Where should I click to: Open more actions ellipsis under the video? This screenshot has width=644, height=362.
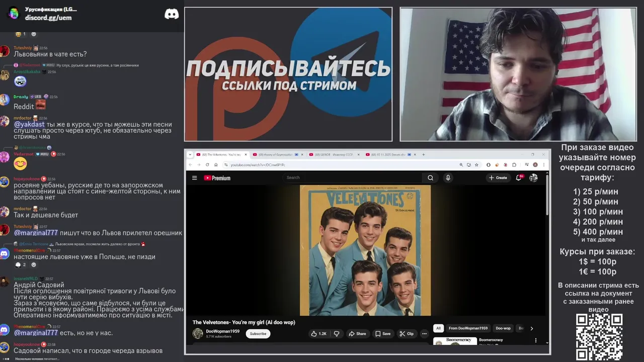(x=424, y=333)
